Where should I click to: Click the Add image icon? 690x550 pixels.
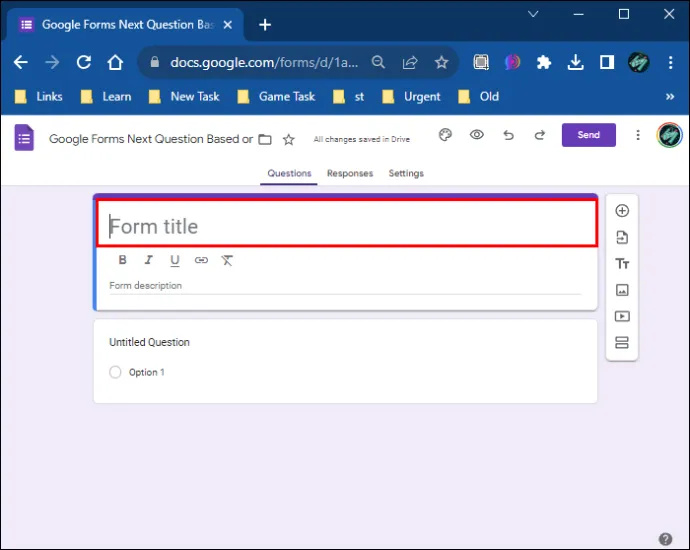tap(622, 290)
